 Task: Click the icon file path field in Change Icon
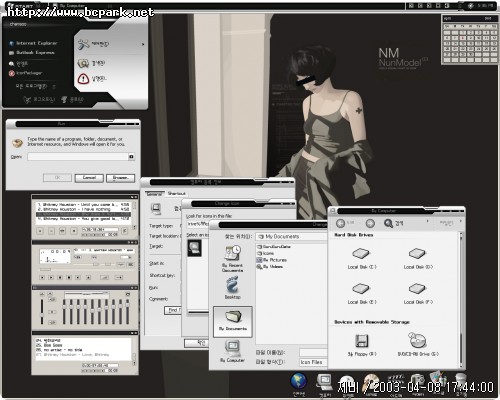point(197,224)
